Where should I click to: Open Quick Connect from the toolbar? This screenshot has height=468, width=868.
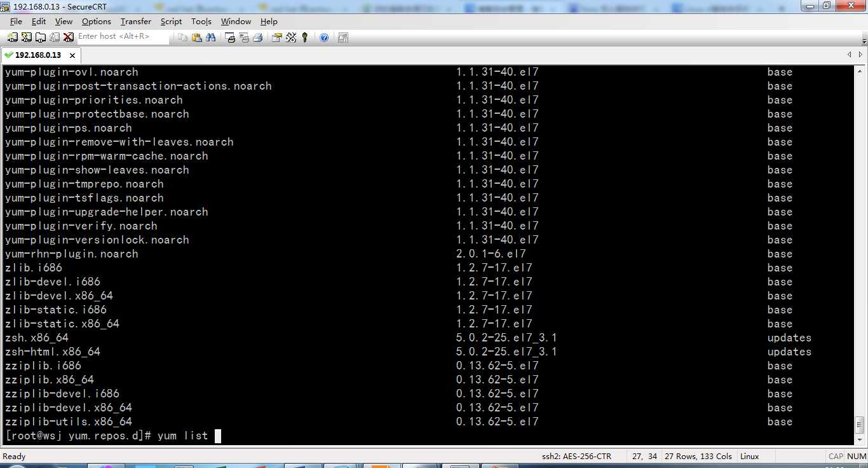tap(27, 38)
